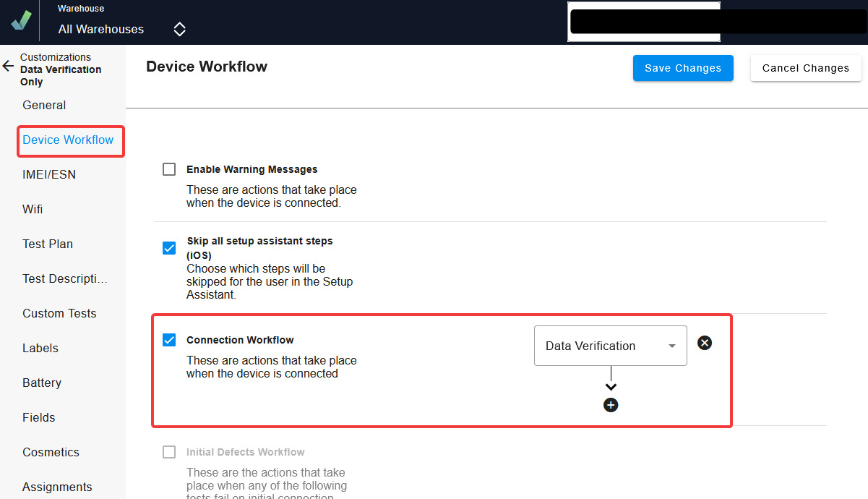Toggle the Connection Workflow checkbox

click(x=169, y=340)
